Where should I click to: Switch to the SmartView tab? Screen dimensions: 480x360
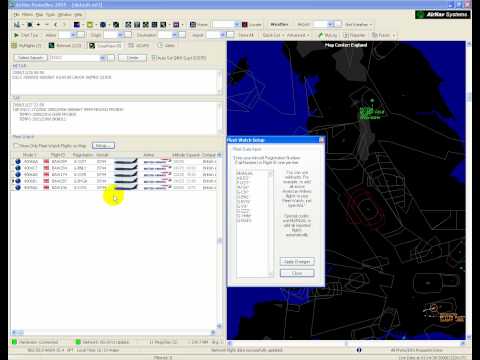105,45
